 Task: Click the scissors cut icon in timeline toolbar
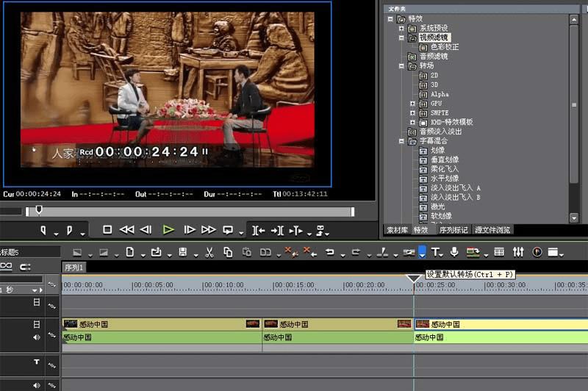pyautogui.click(x=209, y=252)
